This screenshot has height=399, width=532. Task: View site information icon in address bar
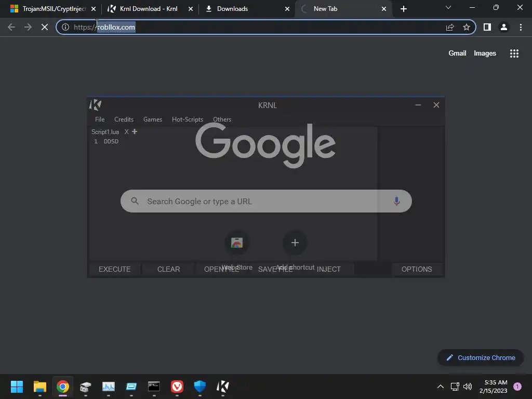click(65, 27)
